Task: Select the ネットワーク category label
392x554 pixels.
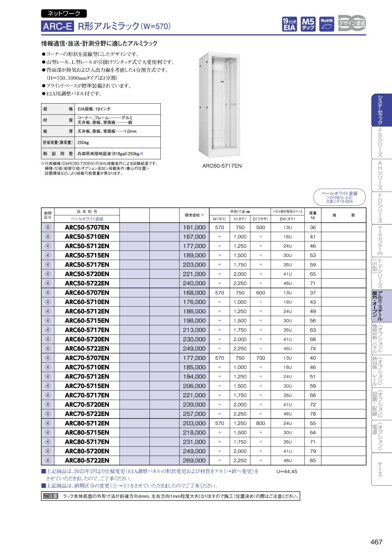Action: (64, 14)
